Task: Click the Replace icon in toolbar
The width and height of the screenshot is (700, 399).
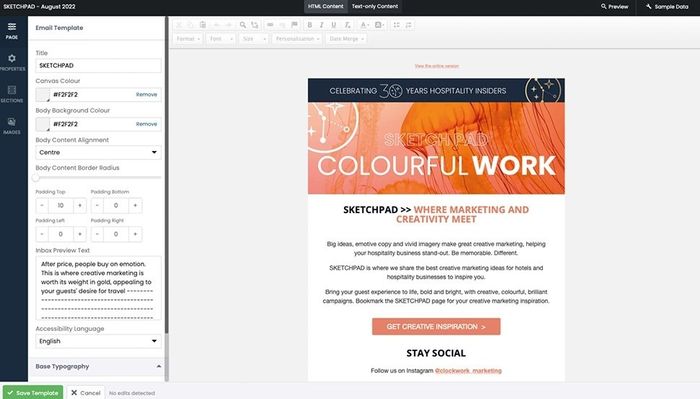Action: pyautogui.click(x=254, y=25)
